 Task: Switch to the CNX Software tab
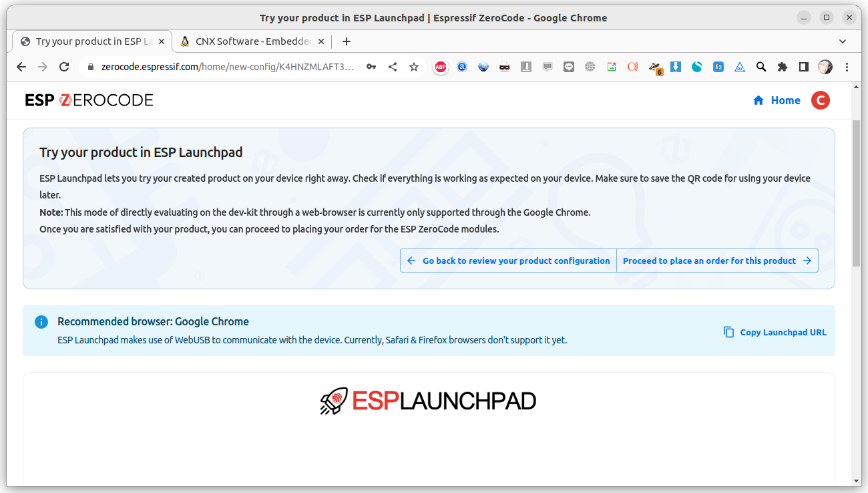pyautogui.click(x=252, y=41)
